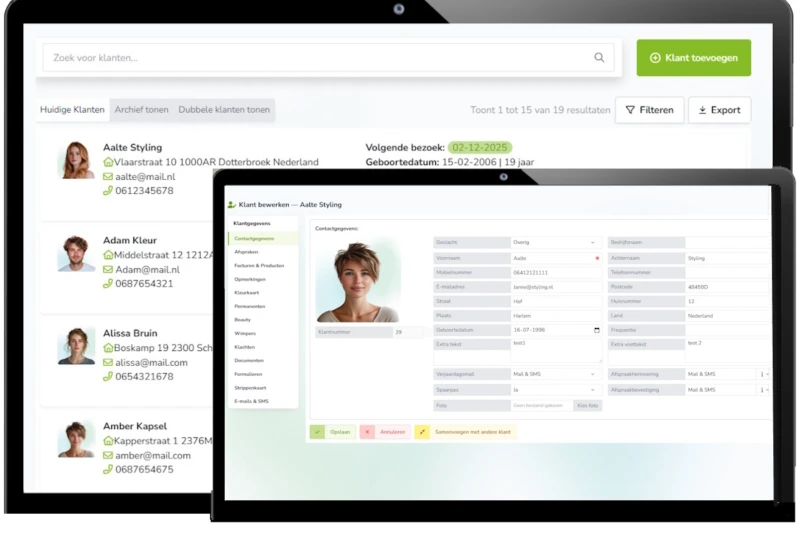Click the Alissa Bruin customer name
This screenshot has height=533, width=800.
tap(130, 334)
